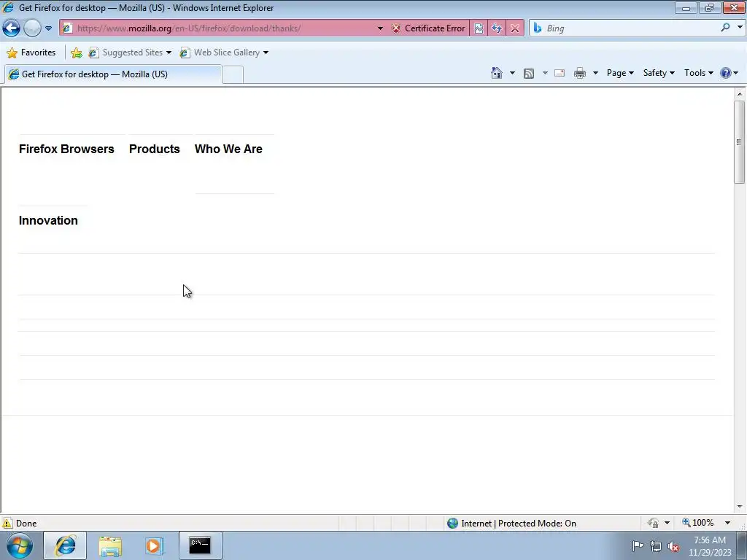The height and width of the screenshot is (560, 747).
Task: Open the Windows Start menu
Action: (19, 545)
